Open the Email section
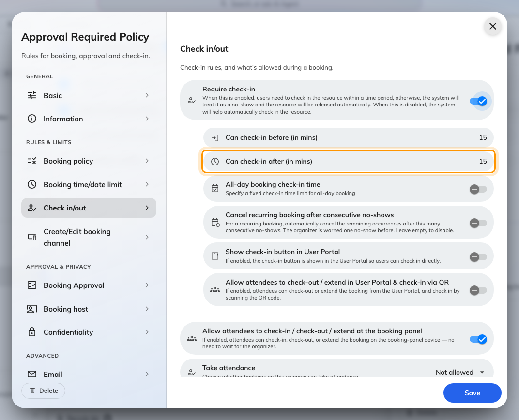The image size is (519, 420). [x=89, y=374]
